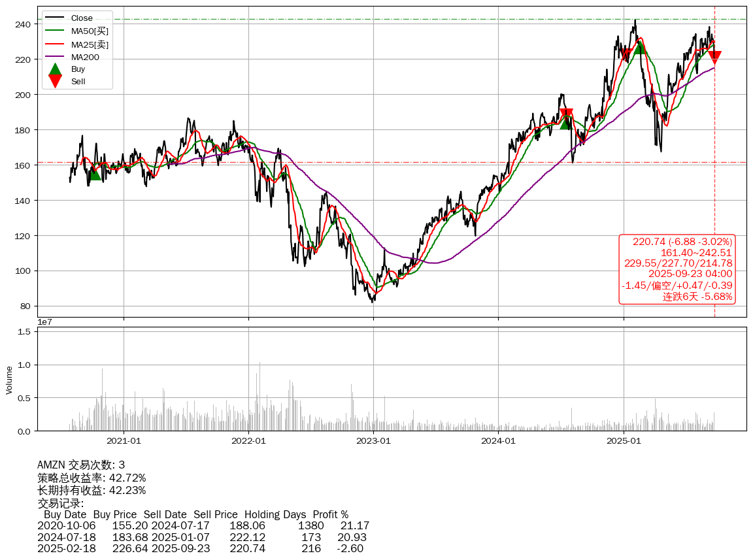Select the MA25[卖] legend label

pyautogui.click(x=90, y=44)
